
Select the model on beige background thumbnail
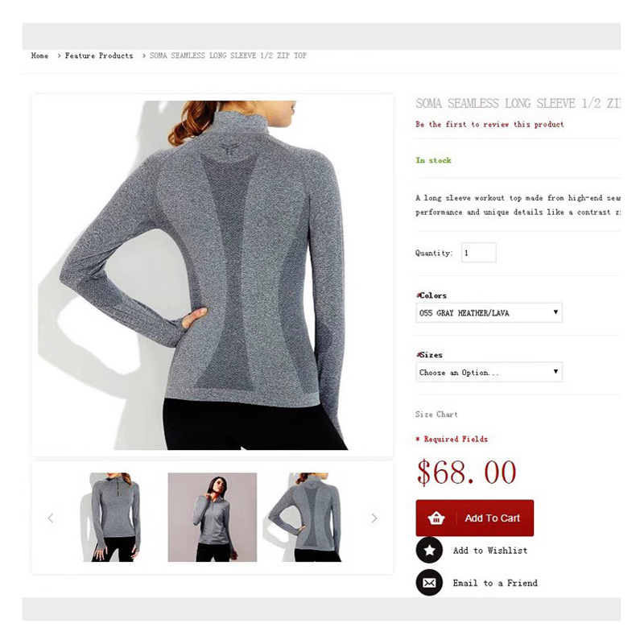[x=213, y=517]
